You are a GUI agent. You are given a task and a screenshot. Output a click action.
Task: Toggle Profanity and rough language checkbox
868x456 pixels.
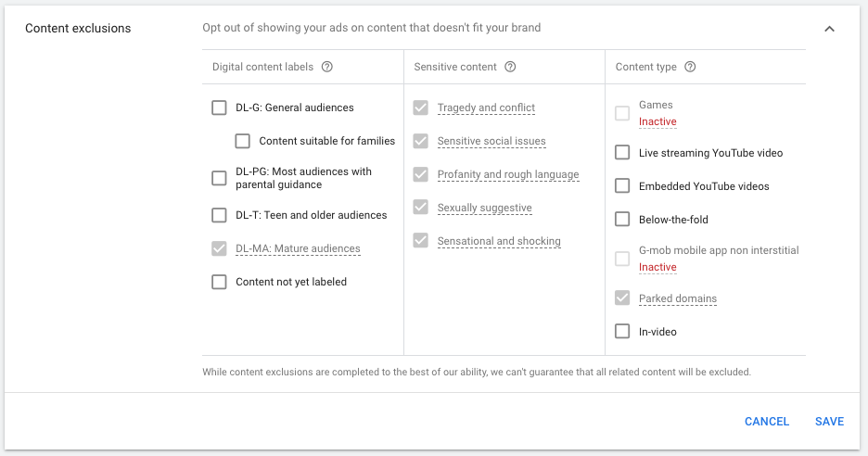tap(421, 174)
